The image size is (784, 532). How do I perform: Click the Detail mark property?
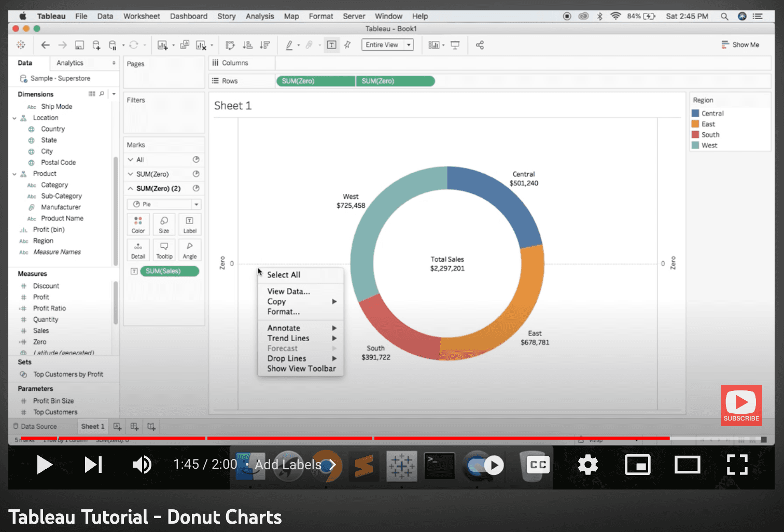pyautogui.click(x=138, y=250)
